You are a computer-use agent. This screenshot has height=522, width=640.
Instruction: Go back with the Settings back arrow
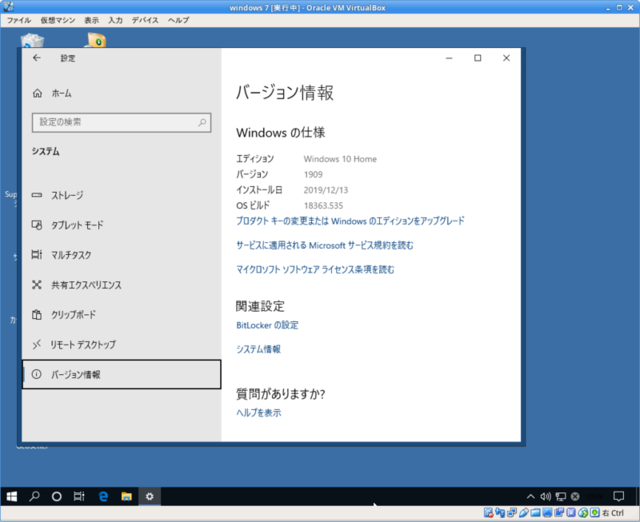tap(37, 58)
